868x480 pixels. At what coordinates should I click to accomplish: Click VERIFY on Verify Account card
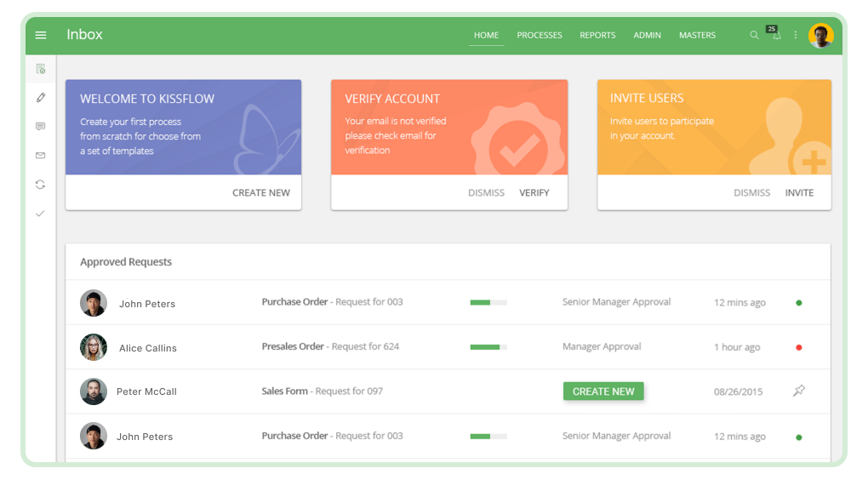coord(534,192)
